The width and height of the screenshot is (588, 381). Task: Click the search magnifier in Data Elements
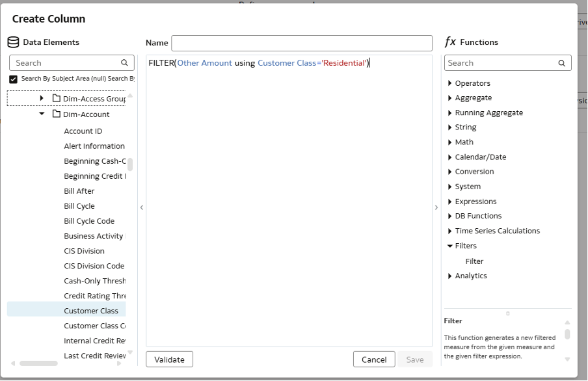coord(124,63)
